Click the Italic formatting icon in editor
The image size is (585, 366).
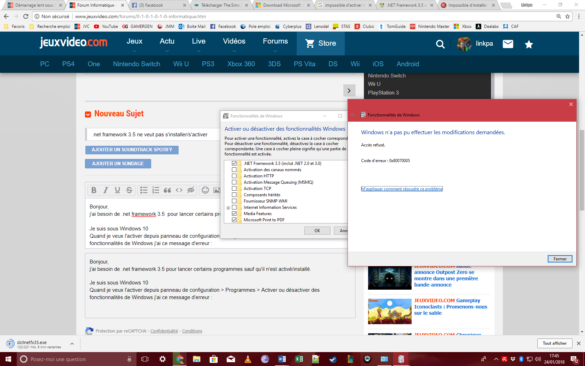pyautogui.click(x=106, y=190)
